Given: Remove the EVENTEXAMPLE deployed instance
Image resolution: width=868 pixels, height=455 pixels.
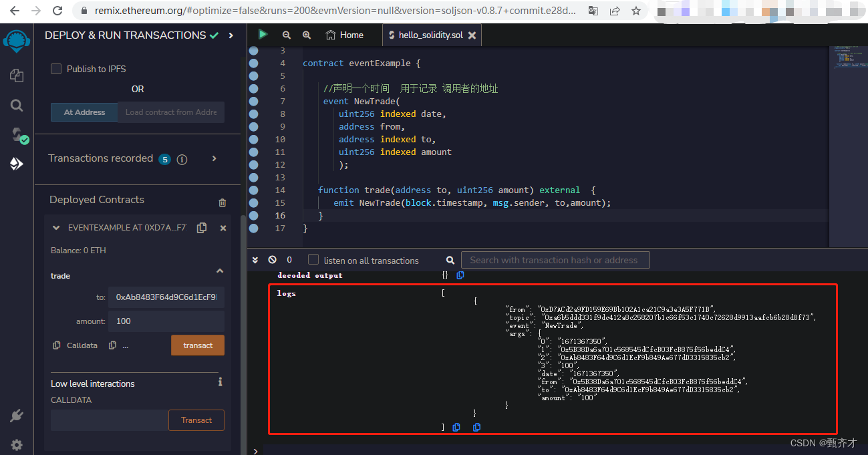Looking at the screenshot, I should tap(223, 228).
